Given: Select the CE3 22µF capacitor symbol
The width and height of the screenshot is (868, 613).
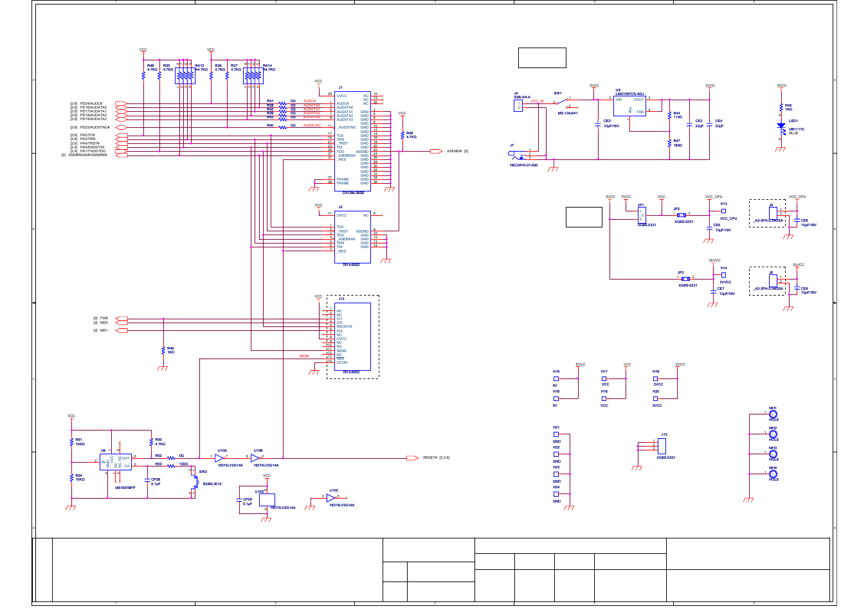Looking at the screenshot, I should coord(690,123).
